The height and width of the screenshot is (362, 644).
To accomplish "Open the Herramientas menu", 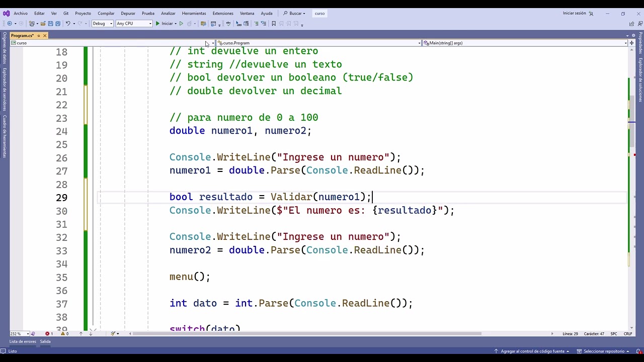I will pos(194,14).
